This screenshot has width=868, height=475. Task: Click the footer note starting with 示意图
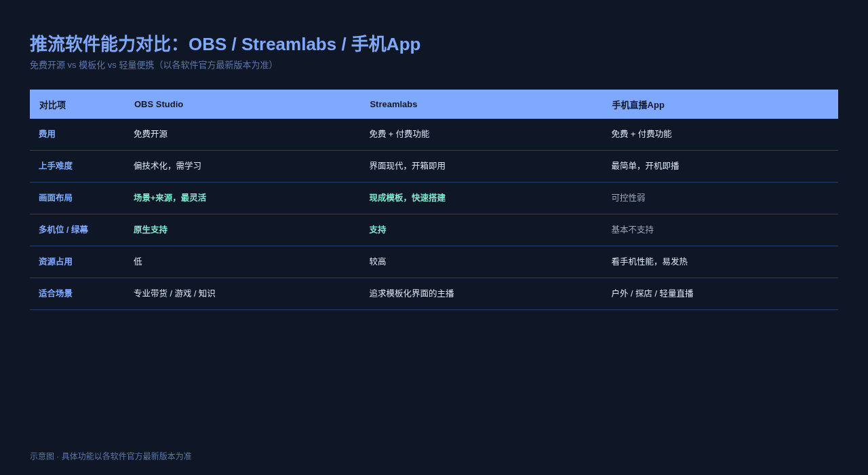tap(111, 457)
